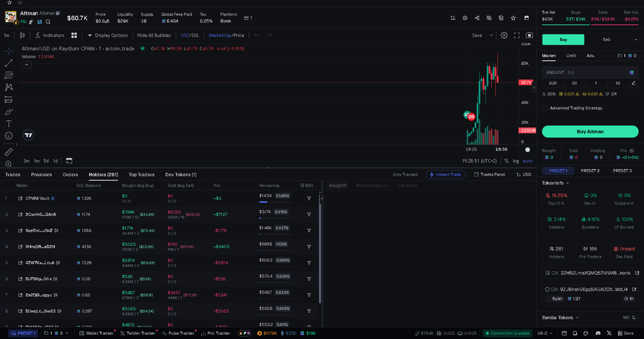Open the Fibonacci retracement tool
This screenshot has width=644, height=339.
click(9, 75)
